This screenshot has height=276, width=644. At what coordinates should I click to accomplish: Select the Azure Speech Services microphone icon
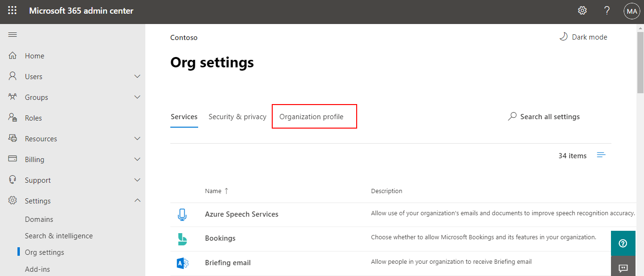(x=183, y=213)
